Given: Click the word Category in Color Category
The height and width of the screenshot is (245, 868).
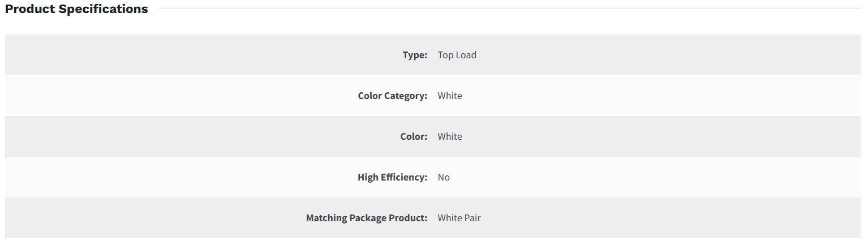Looking at the screenshot, I should click(406, 96).
